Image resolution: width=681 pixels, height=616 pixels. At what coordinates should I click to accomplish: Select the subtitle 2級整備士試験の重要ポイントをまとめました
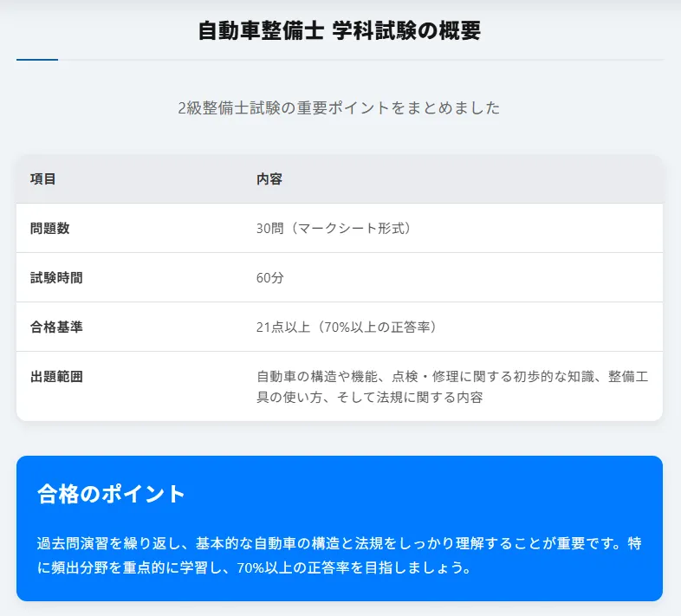[x=339, y=107]
